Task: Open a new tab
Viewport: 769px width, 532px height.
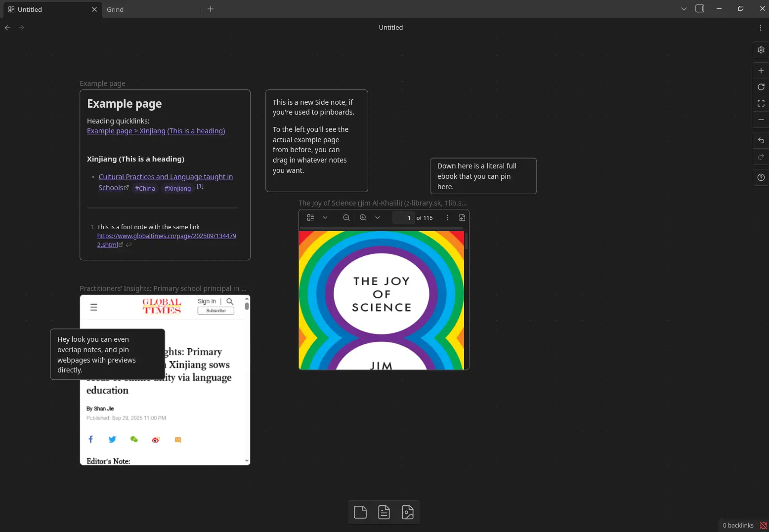Action: [x=211, y=9]
